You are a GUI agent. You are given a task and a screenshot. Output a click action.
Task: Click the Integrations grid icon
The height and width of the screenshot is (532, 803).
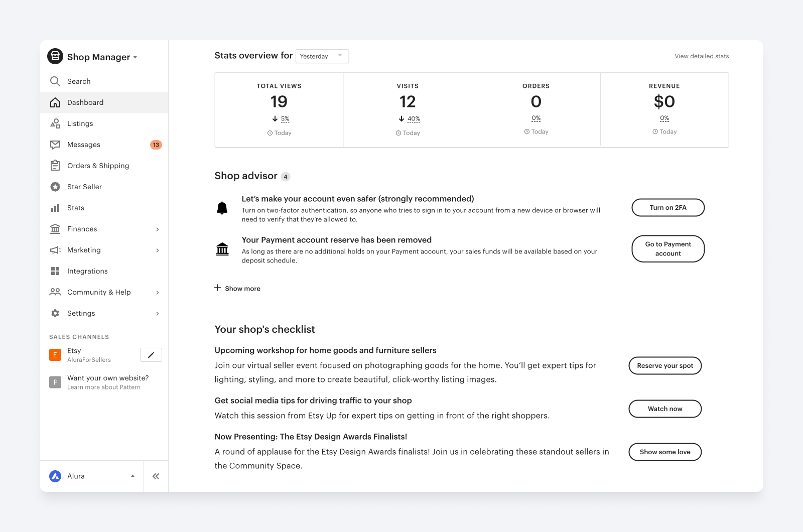click(55, 271)
